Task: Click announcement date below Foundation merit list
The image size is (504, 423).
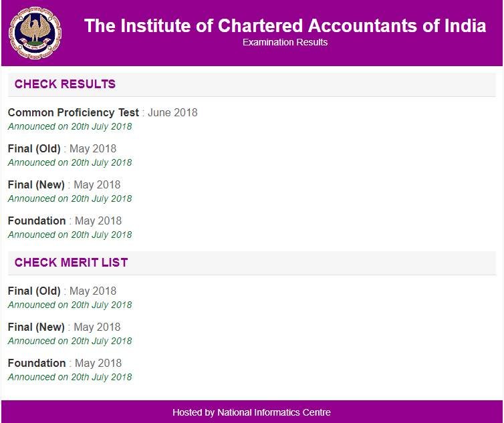Action: coord(70,377)
